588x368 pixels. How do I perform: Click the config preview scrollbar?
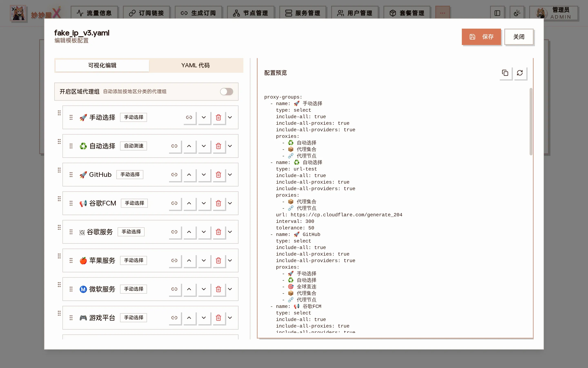[x=531, y=122]
